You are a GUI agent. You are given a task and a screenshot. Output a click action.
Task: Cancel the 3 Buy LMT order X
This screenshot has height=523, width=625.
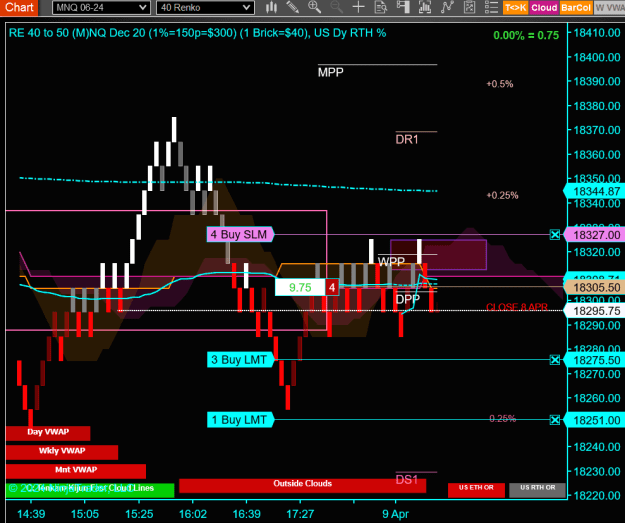[x=554, y=360]
